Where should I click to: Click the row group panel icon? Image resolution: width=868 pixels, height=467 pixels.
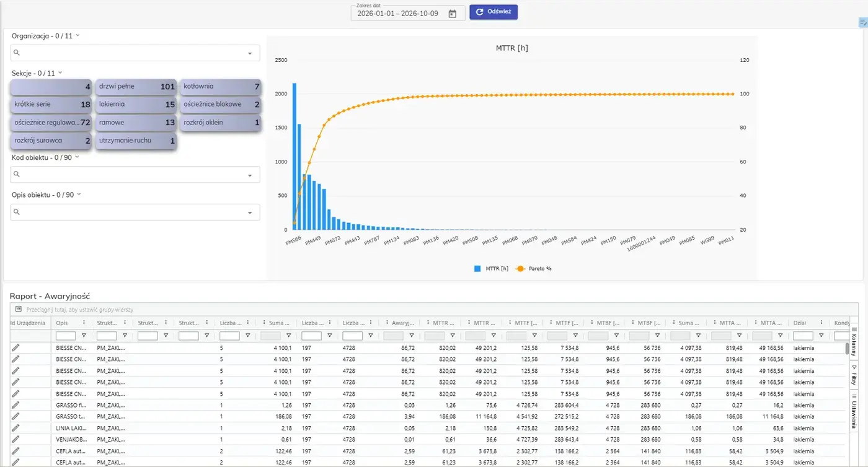(19, 309)
